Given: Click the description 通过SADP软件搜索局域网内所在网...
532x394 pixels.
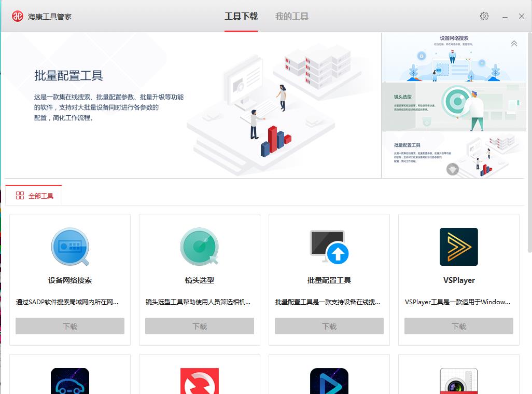Looking at the screenshot, I should point(67,302).
